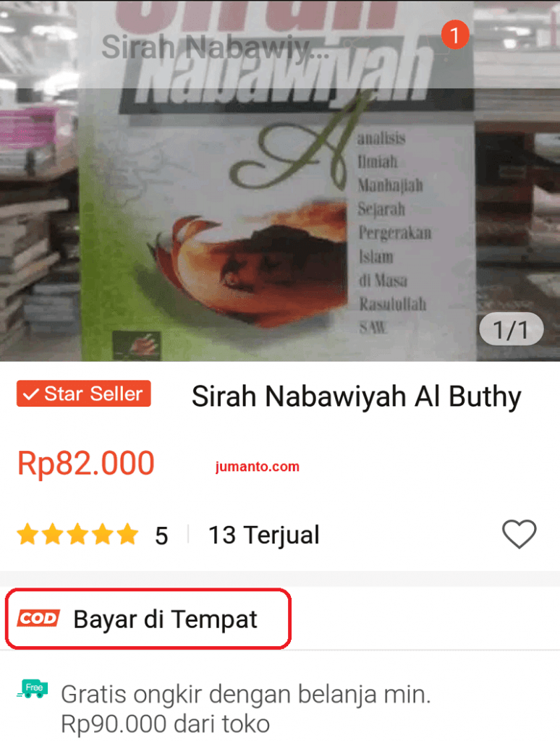560x741 pixels.
Task: Tap the Rp82.000 price
Action: [x=86, y=463]
